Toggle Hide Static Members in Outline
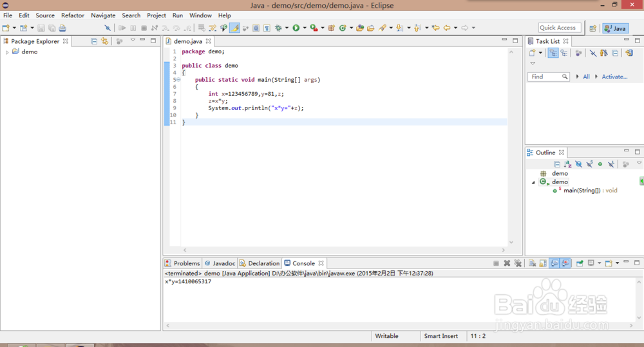 tap(589, 164)
